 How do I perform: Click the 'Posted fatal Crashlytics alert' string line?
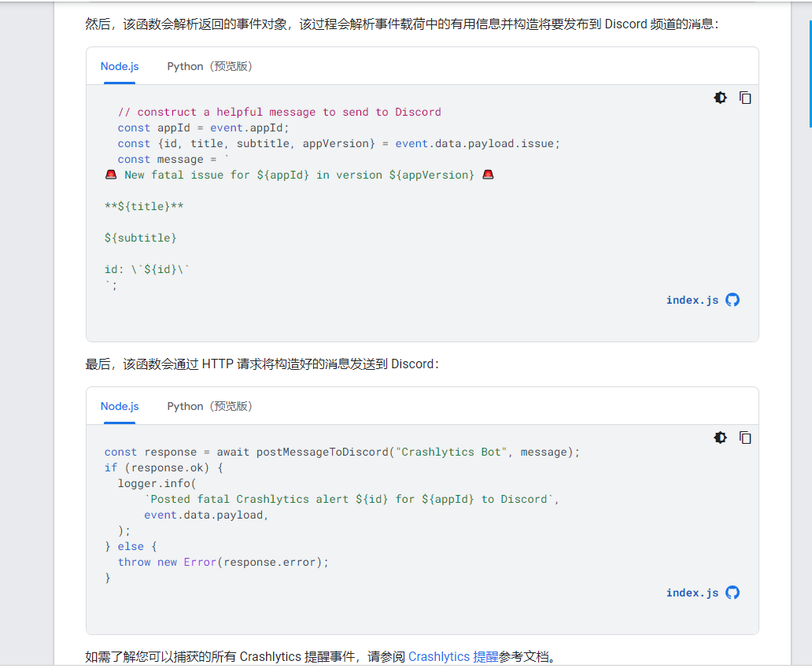pos(351,499)
